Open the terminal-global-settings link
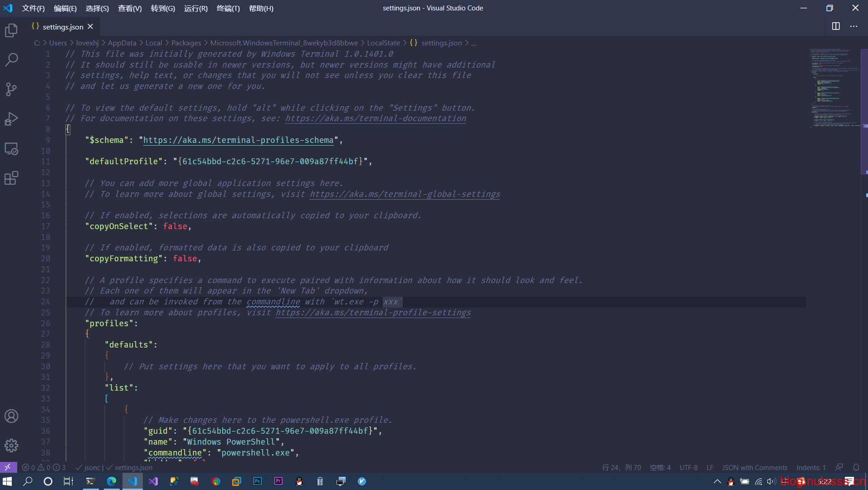The image size is (868, 490). point(405,194)
